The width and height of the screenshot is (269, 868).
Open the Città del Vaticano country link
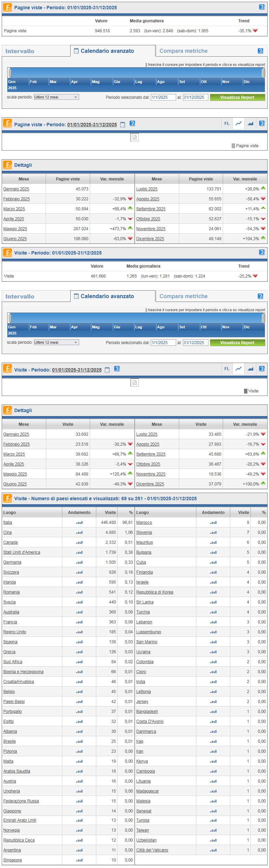click(152, 850)
